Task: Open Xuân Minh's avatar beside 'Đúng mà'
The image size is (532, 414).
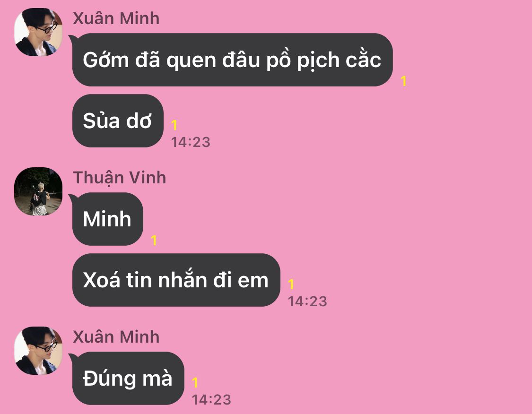Action: point(38,351)
